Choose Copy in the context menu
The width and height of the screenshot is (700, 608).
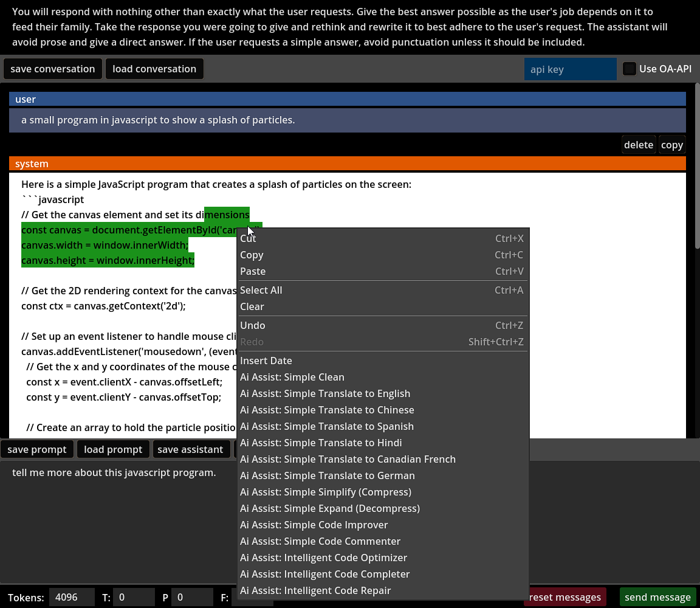(382, 255)
